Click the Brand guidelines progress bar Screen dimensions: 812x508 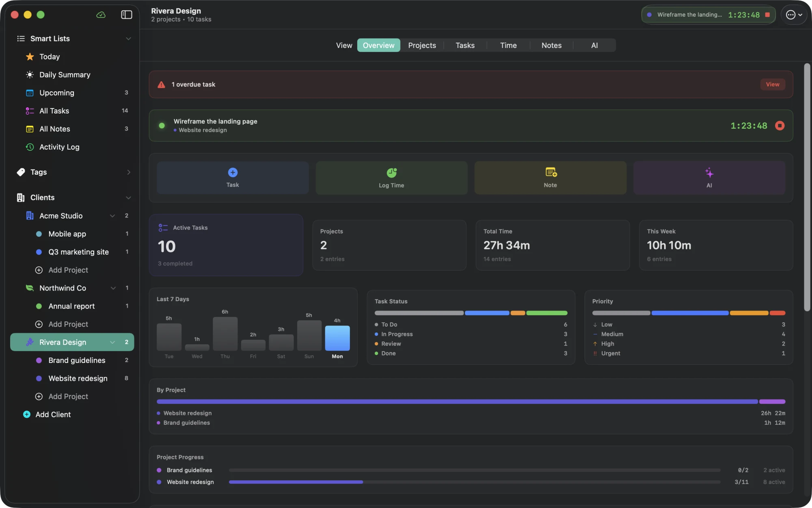(475, 470)
